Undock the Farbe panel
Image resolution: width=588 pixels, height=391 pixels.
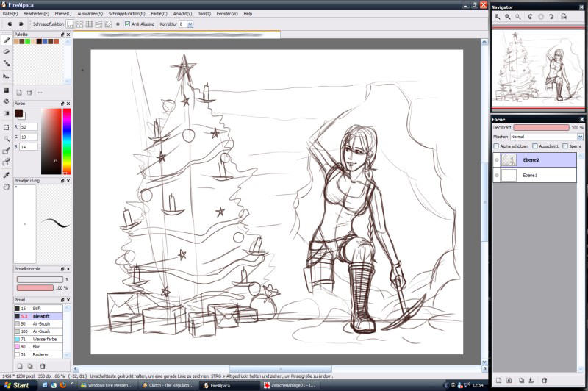point(62,104)
